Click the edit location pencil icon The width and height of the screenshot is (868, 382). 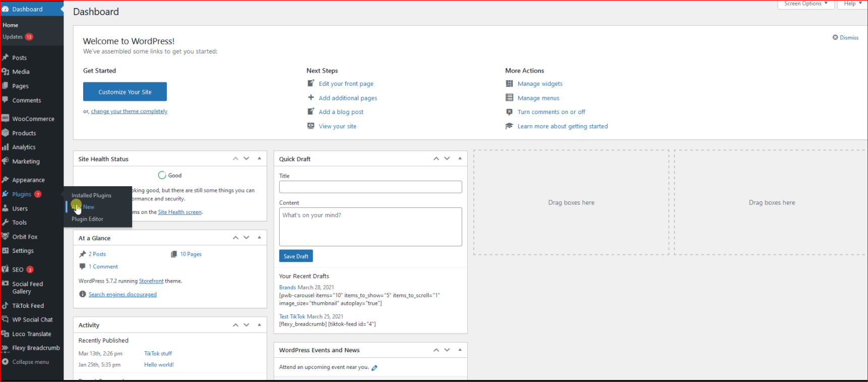coord(375,368)
